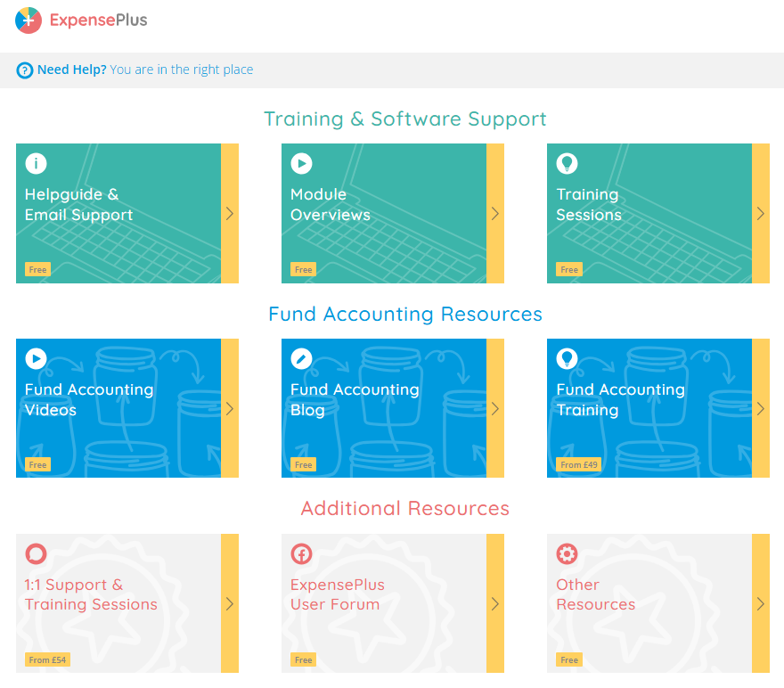Click Free badge on Fund Accounting Videos

click(37, 464)
